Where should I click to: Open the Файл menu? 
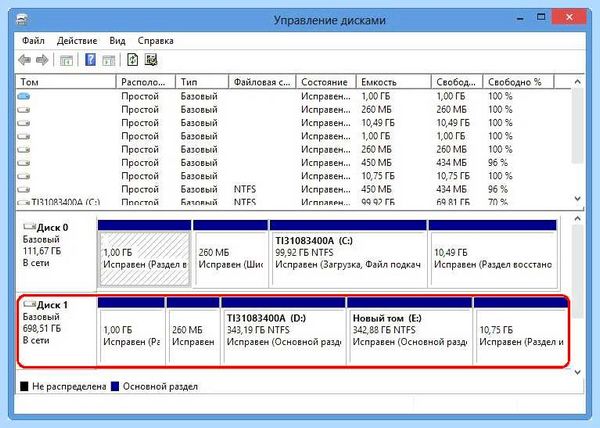[x=33, y=41]
